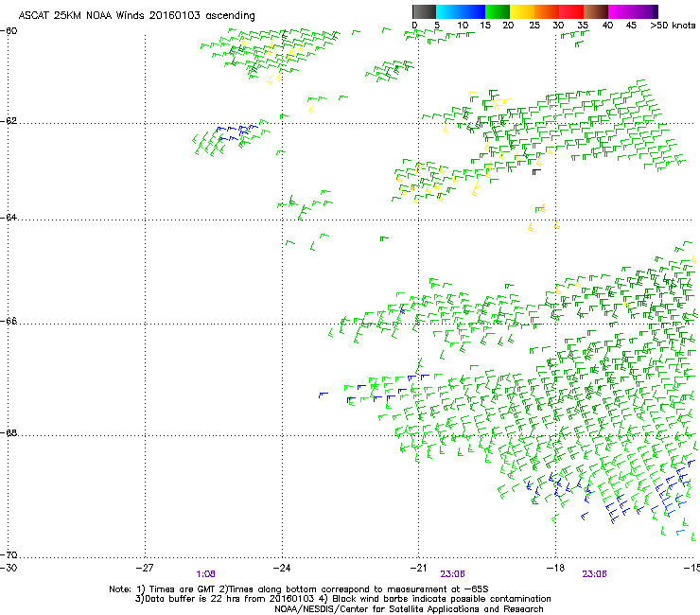Viewport: 700px width, 615px height.
Task: Click the brown 35-40 knots legend segment
Action: pyautogui.click(x=596, y=11)
